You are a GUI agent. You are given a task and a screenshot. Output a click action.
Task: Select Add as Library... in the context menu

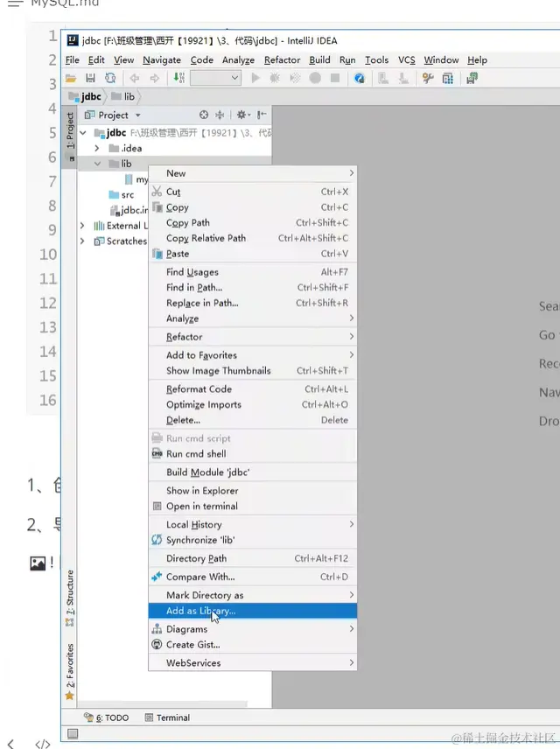click(x=252, y=611)
